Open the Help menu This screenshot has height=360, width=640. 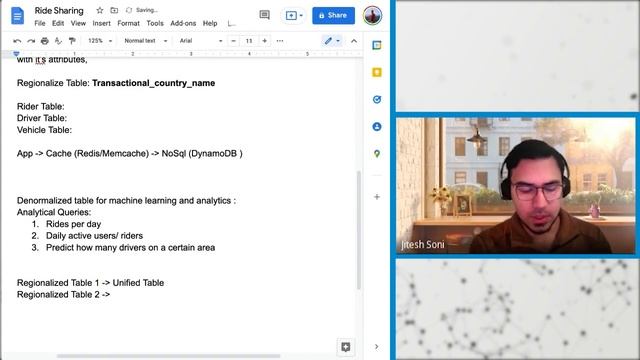tap(210, 23)
